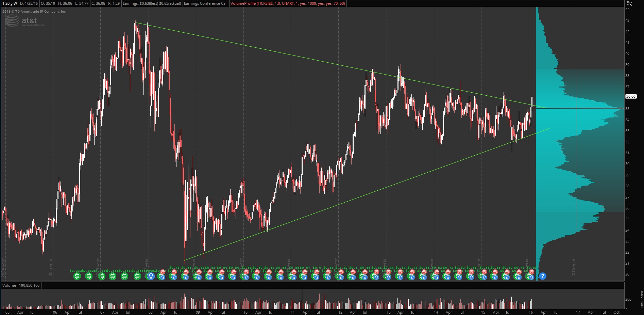This screenshot has width=644, height=315.
Task: Click the L: 34.77 low price field
Action: point(82,3)
